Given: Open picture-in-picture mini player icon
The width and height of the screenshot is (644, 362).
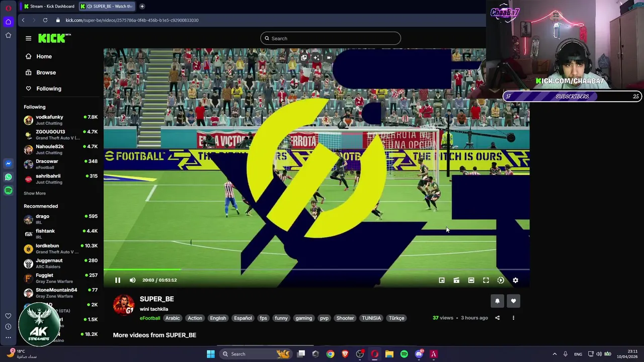Looking at the screenshot, I should [442, 281].
